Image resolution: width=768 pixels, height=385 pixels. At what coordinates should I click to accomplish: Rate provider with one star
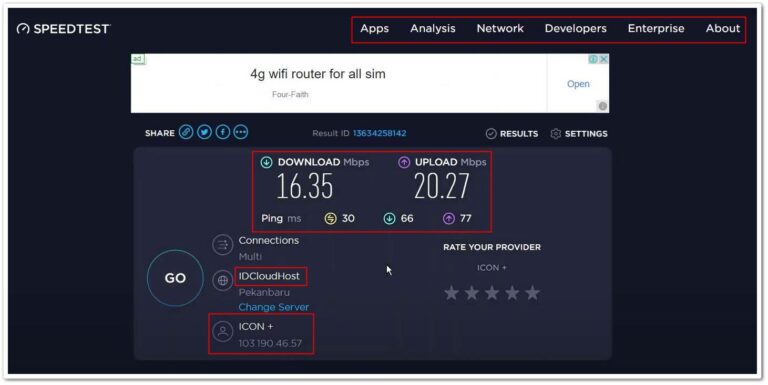point(452,293)
